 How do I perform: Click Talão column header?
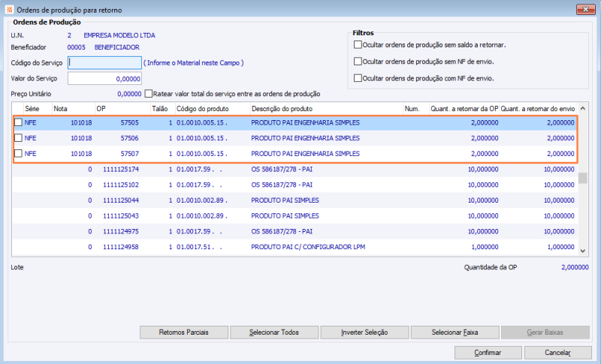tap(162, 109)
